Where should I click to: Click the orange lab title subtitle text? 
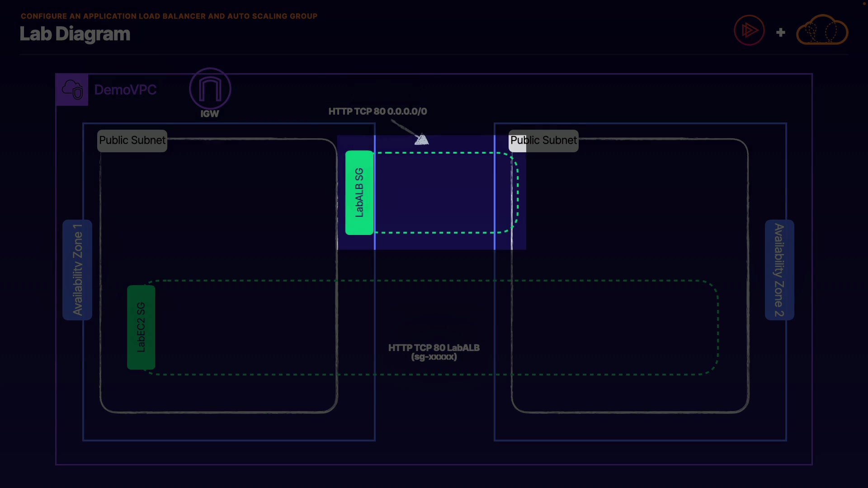169,16
